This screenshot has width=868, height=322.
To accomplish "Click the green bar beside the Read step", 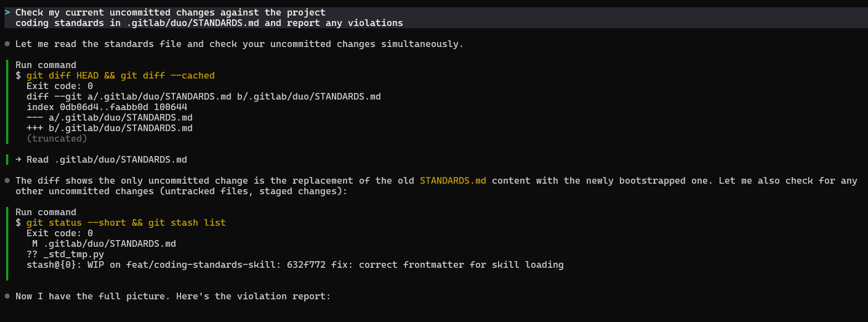I will (x=7, y=159).
